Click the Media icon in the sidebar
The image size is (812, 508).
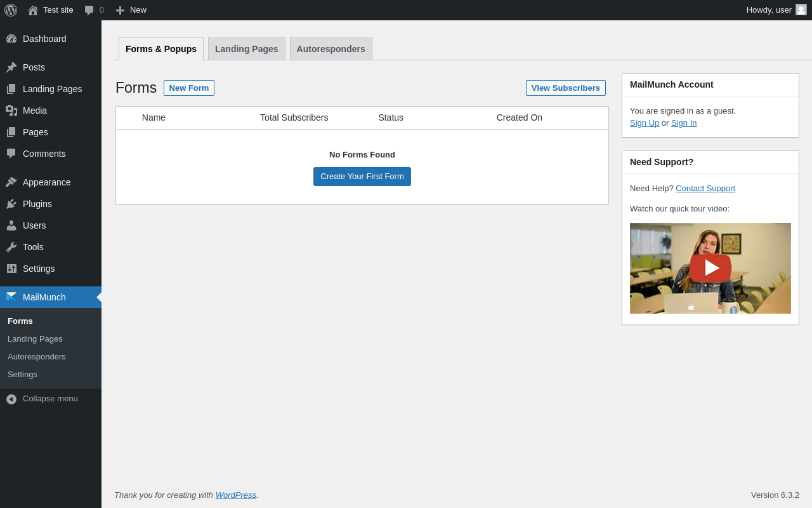[x=11, y=110]
